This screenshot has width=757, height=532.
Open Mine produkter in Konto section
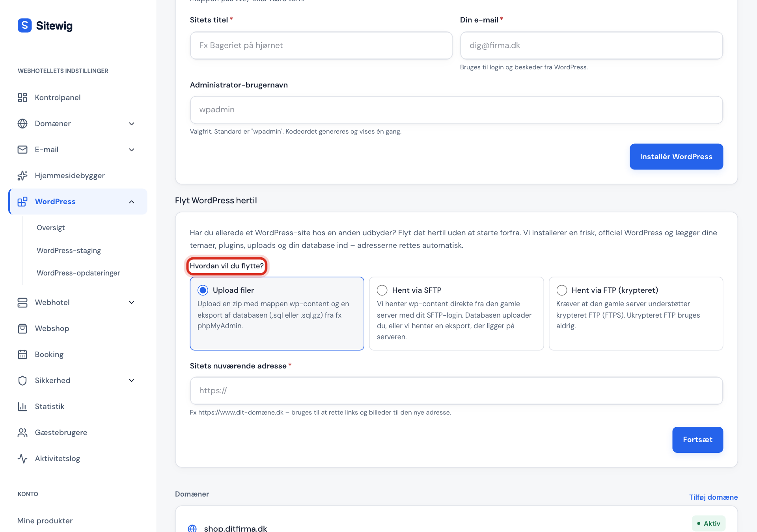tap(45, 521)
